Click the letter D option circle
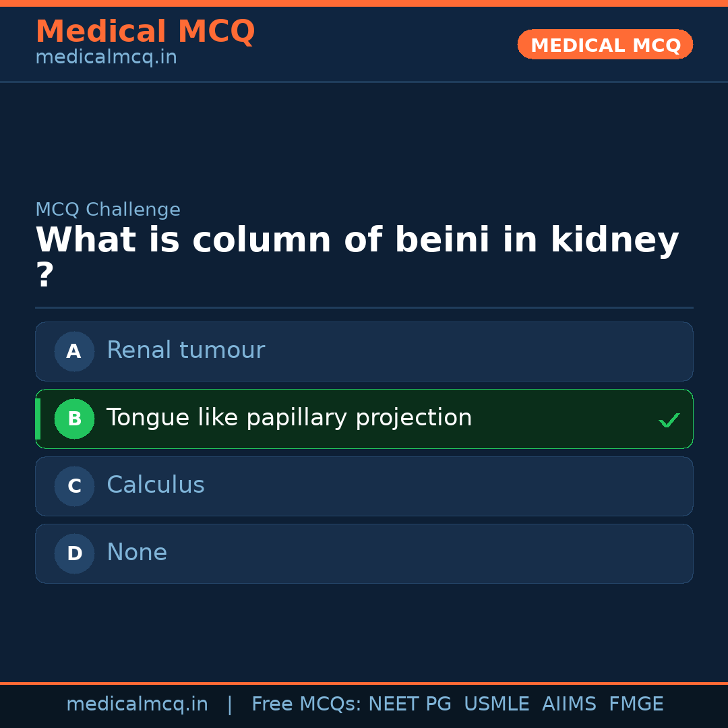Image resolution: width=728 pixels, height=728 pixels. [74, 553]
